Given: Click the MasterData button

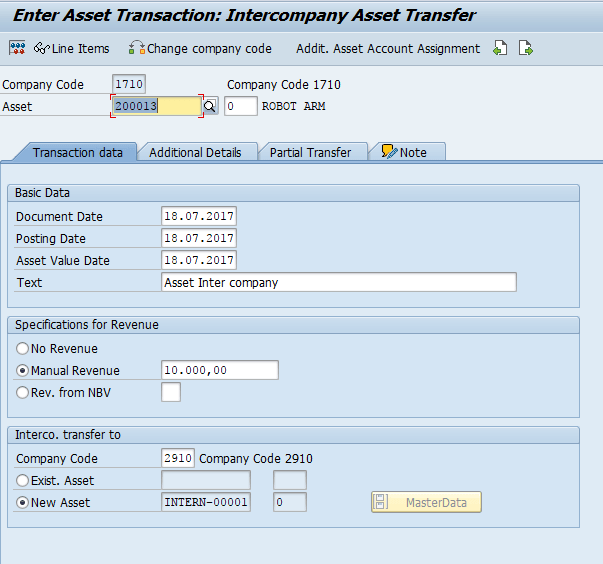Looking at the screenshot, I should click(x=427, y=502).
